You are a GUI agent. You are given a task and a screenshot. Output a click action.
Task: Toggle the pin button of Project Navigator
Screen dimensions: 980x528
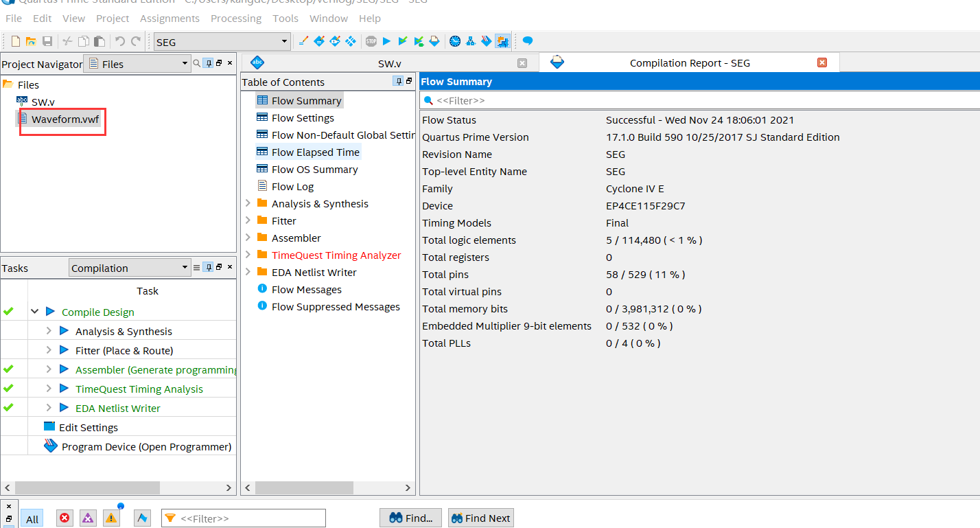click(208, 63)
